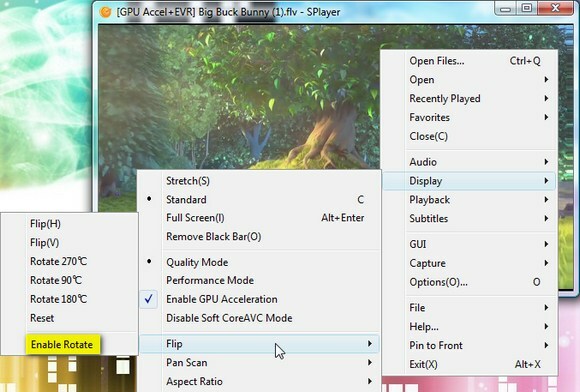Select Performance Mode option

[x=259, y=280]
